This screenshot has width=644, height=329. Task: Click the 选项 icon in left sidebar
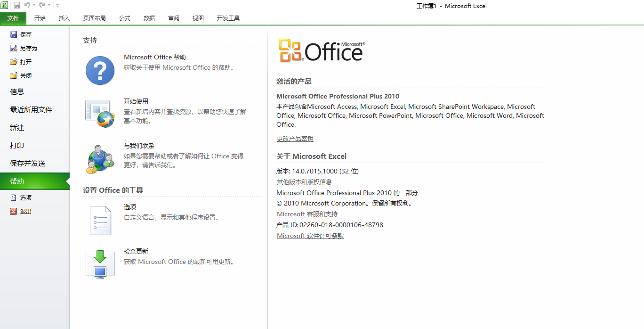click(x=13, y=198)
